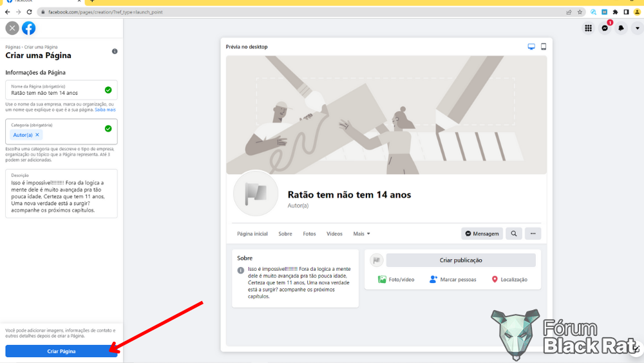Open the three-dots menu in page preview
This screenshot has width=644, height=363.
(533, 233)
